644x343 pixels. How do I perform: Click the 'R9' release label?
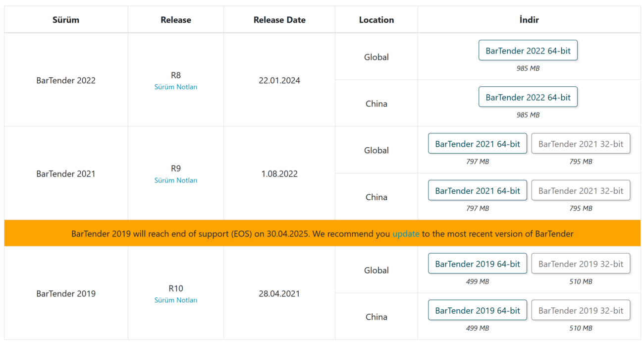point(176,169)
